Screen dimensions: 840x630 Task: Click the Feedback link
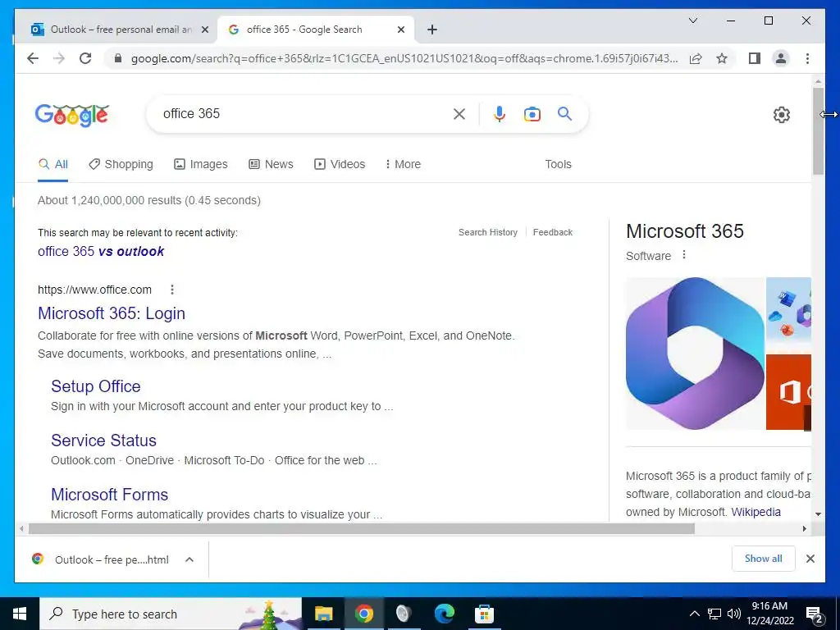point(552,232)
